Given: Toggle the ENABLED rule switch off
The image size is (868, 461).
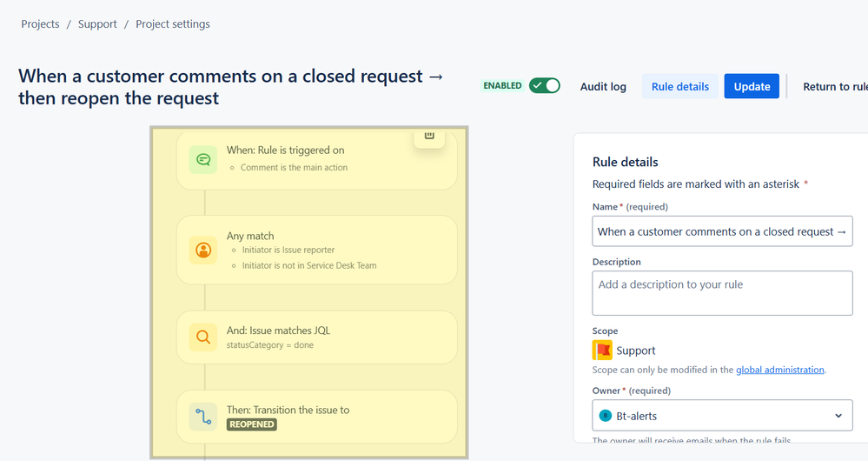Looking at the screenshot, I should tap(545, 86).
